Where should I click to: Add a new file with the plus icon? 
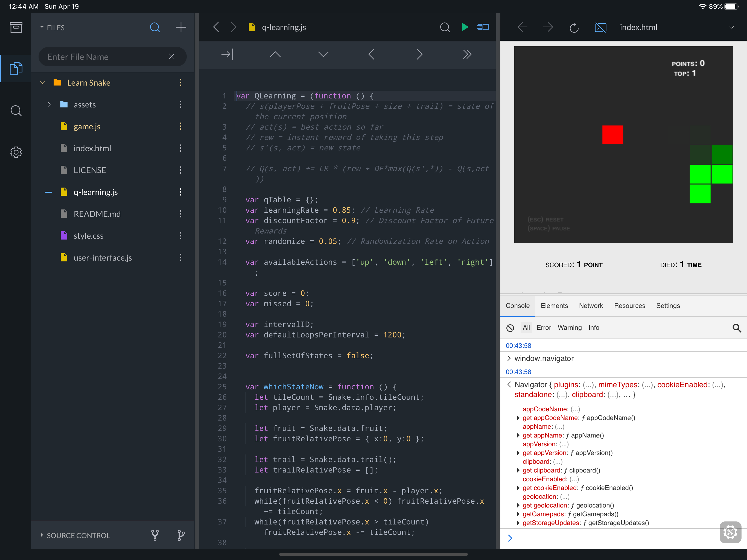pyautogui.click(x=181, y=27)
